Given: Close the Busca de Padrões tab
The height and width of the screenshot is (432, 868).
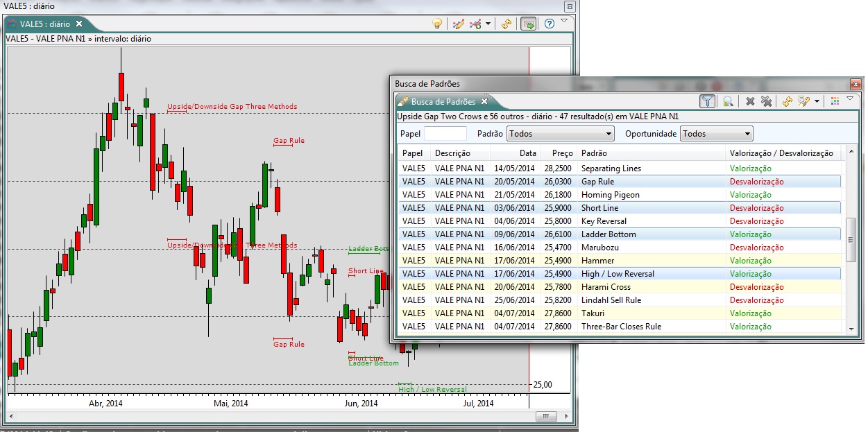Looking at the screenshot, I should (484, 101).
